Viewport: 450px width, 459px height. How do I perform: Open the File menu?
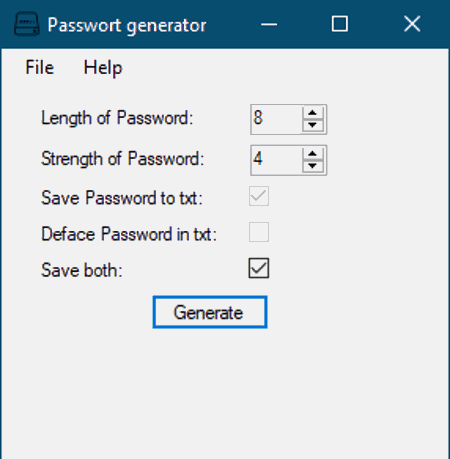[x=40, y=68]
